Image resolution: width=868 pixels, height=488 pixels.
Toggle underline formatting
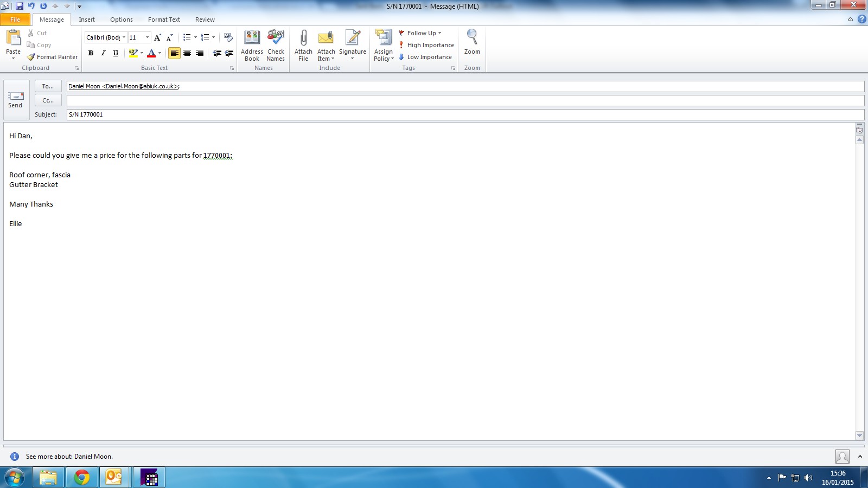point(116,53)
